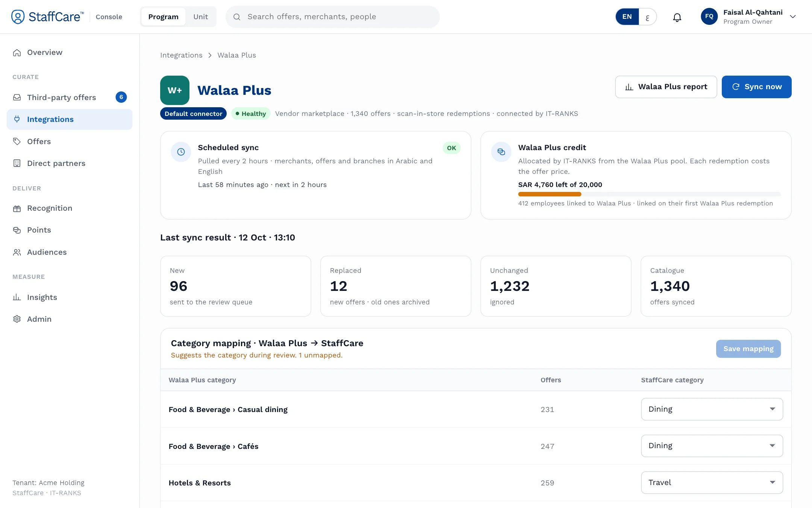Click the search magnifier icon
This screenshot has width=812, height=508.
tap(237, 17)
